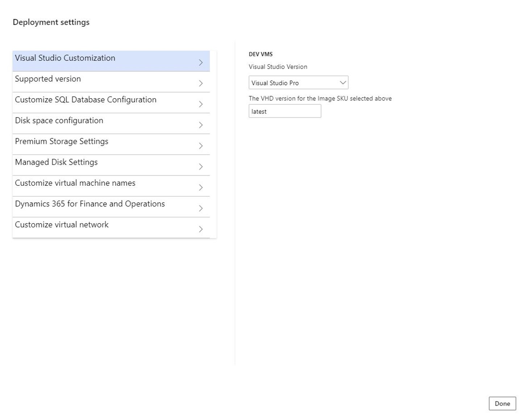
Task: Open the Visual Studio Version dropdown
Action: pos(298,83)
